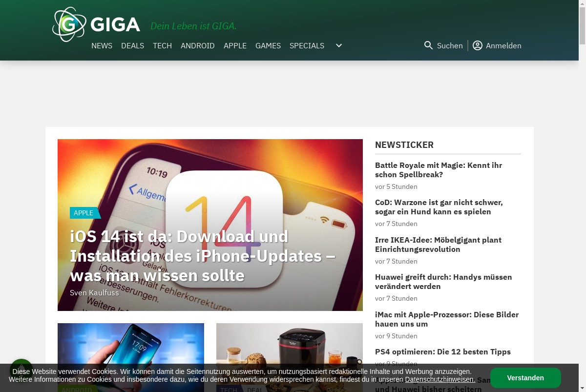The height and width of the screenshot is (392, 586).
Task: Open Huawei greift durch newsticker article
Action: click(x=443, y=282)
